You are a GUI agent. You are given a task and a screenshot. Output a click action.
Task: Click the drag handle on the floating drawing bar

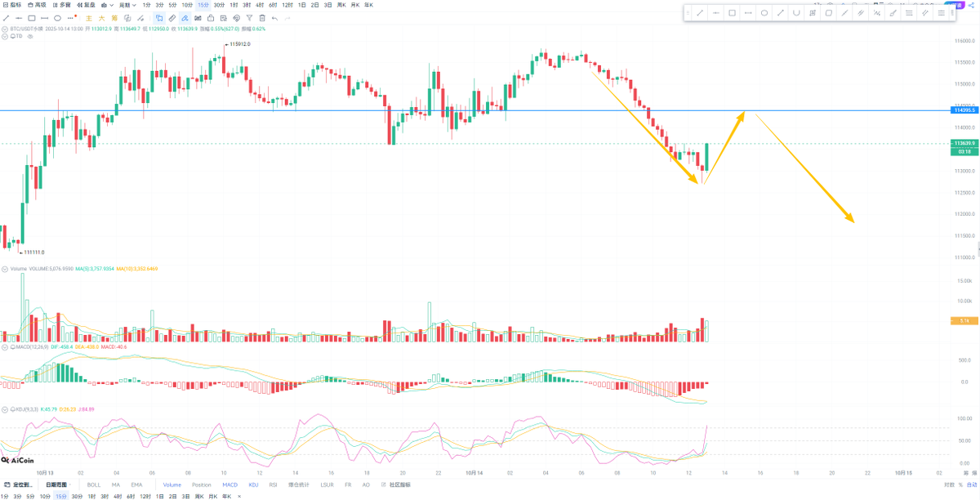pos(688,12)
